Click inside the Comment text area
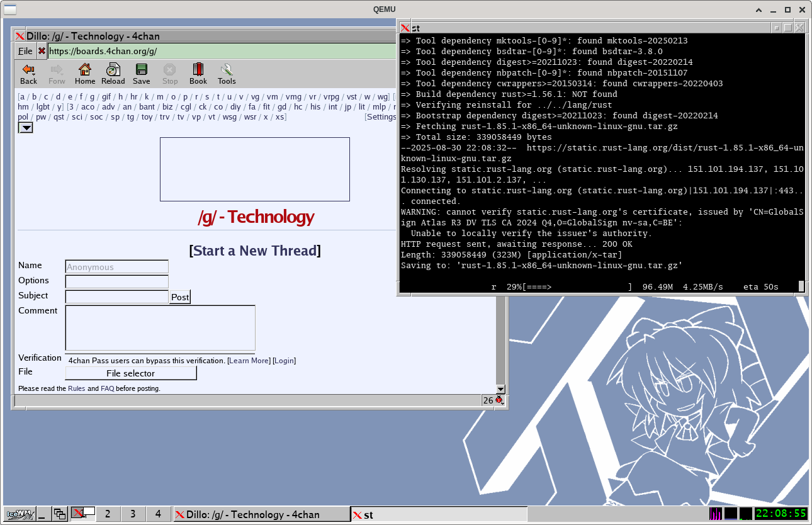Screen dimensions: 812x525 click(x=161, y=328)
